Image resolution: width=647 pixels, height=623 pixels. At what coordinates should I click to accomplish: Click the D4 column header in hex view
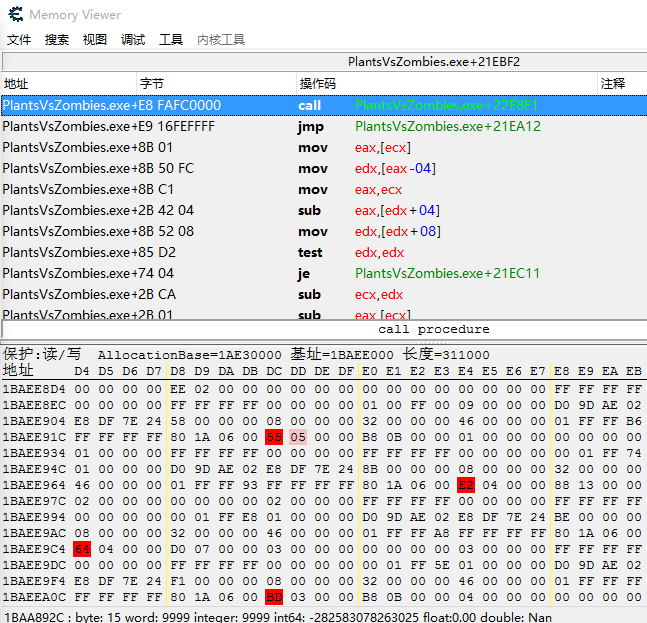pyautogui.click(x=82, y=371)
